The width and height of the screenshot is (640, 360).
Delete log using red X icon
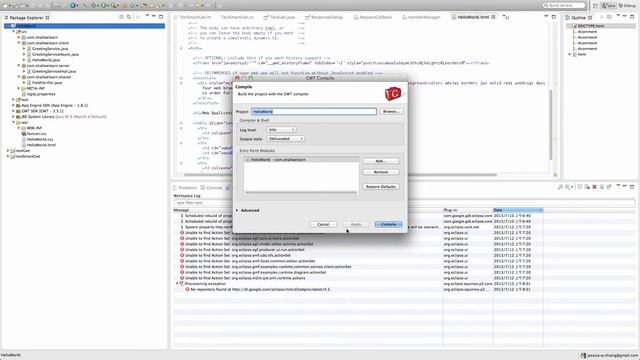[594, 187]
